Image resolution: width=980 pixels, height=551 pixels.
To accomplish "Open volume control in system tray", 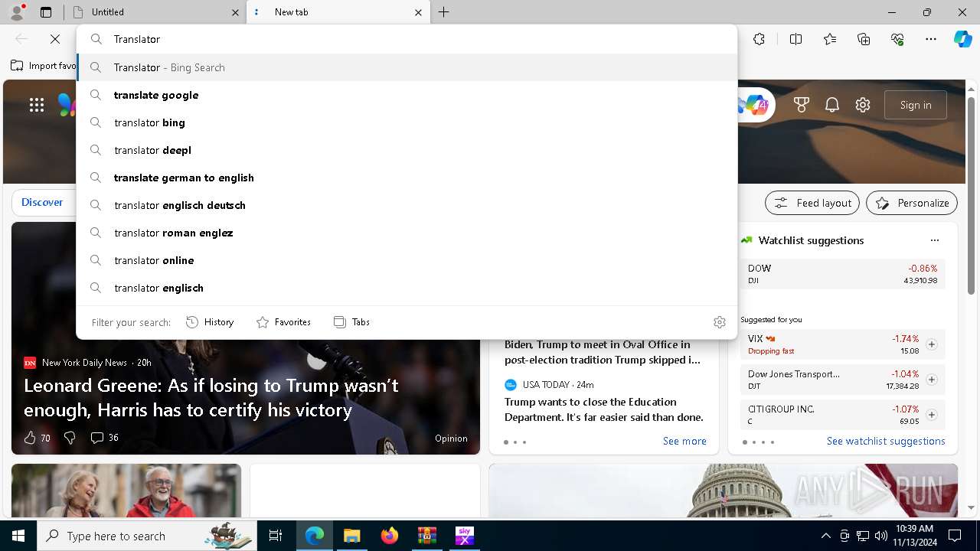I will click(881, 536).
